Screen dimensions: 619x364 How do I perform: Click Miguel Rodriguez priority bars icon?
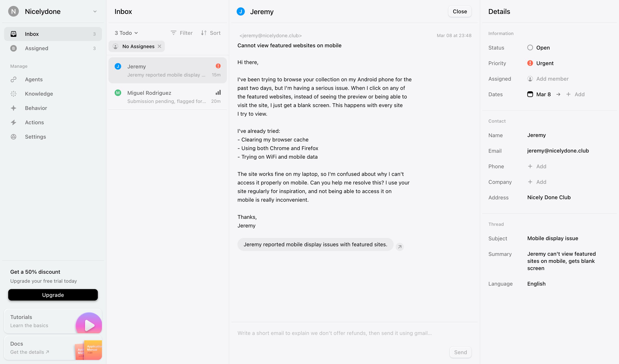pos(218,92)
